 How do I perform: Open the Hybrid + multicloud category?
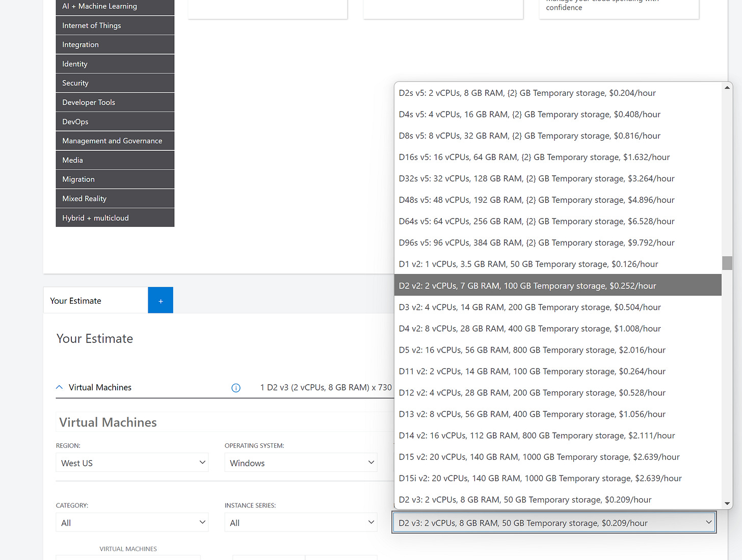point(115,218)
